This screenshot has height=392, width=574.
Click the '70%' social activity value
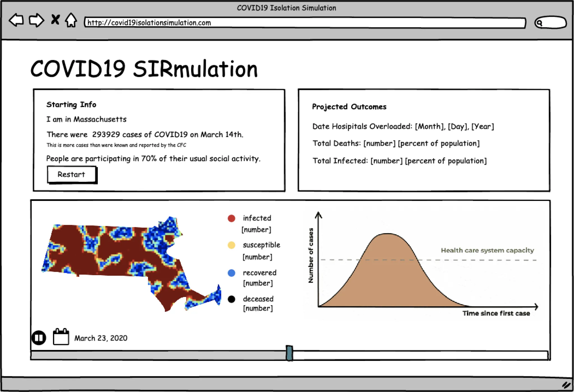point(149,159)
